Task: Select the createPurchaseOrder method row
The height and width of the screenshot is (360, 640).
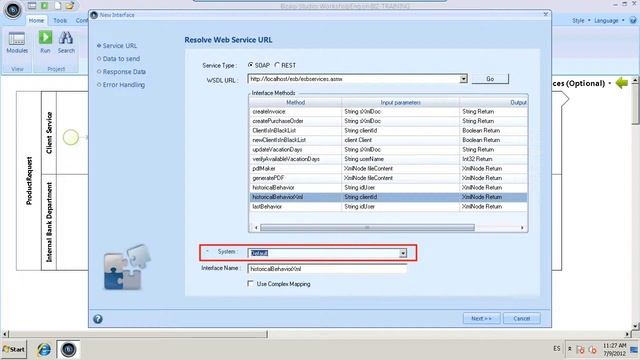Action: click(x=388, y=121)
